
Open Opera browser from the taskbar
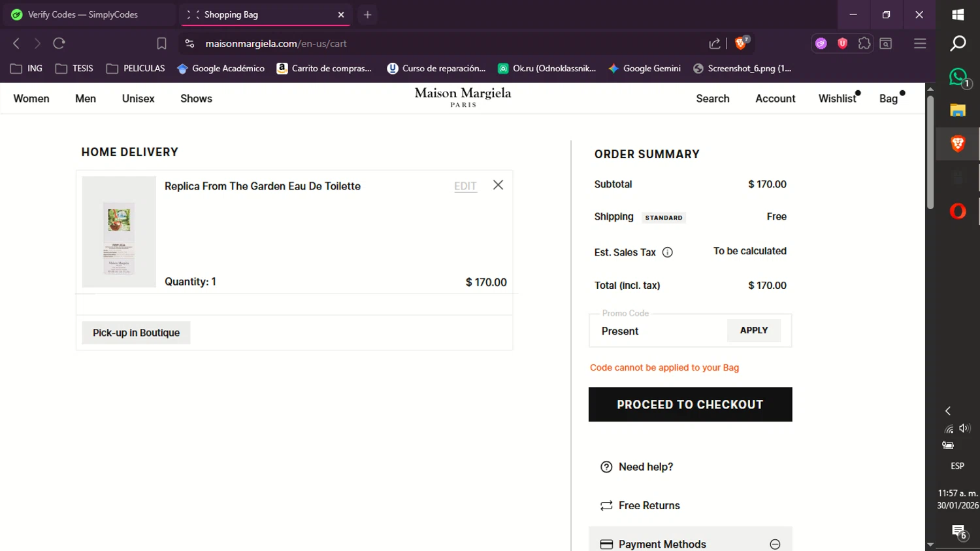coord(958,211)
